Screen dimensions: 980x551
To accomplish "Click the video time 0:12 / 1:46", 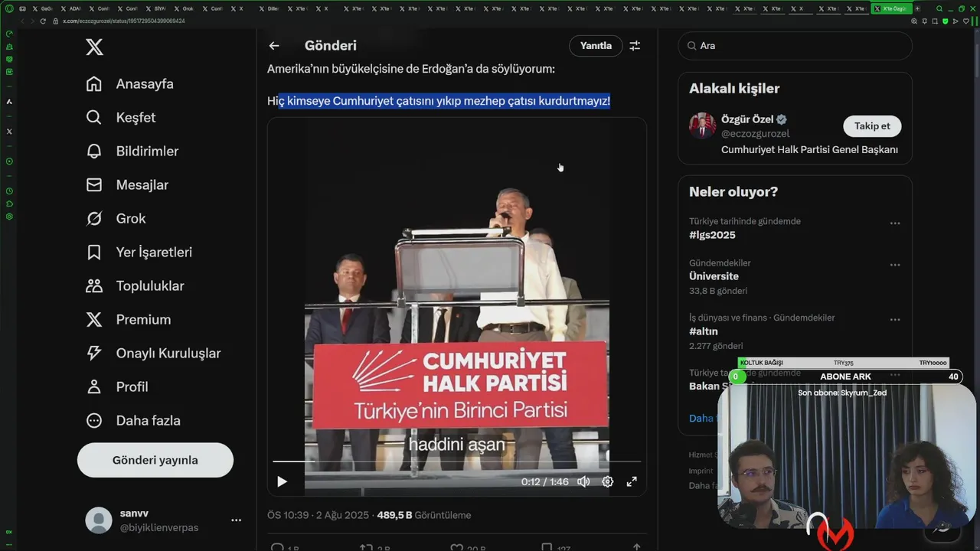I will (545, 481).
